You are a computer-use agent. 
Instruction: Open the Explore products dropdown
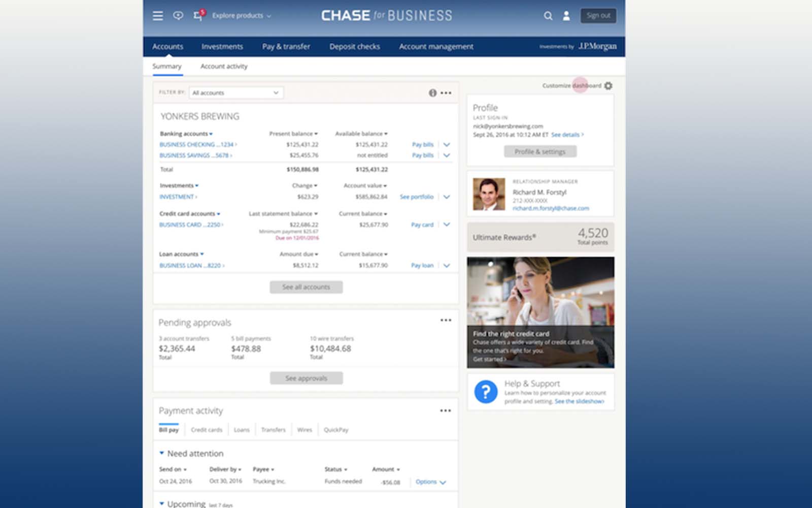pos(242,16)
